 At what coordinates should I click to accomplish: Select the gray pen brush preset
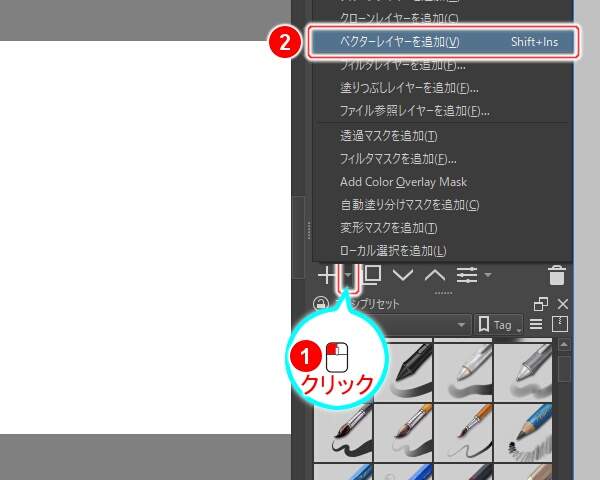pos(523,371)
